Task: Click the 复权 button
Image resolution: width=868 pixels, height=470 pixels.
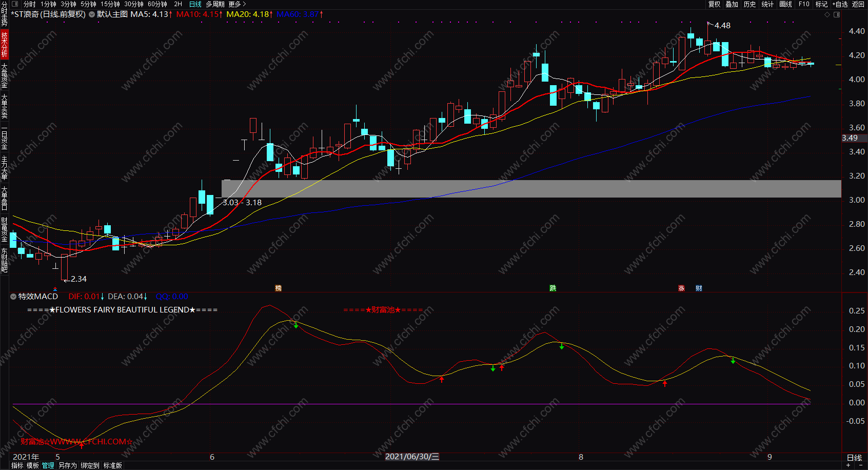Action: click(715, 4)
